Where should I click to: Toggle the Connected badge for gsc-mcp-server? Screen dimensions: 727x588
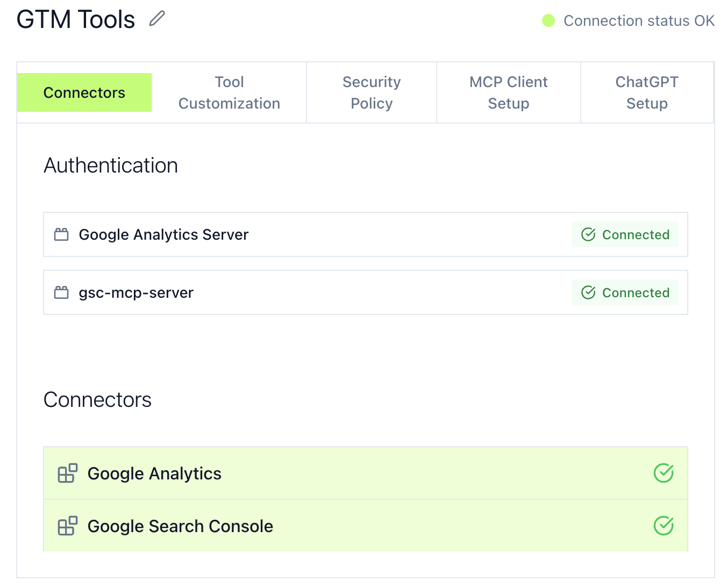pos(625,292)
